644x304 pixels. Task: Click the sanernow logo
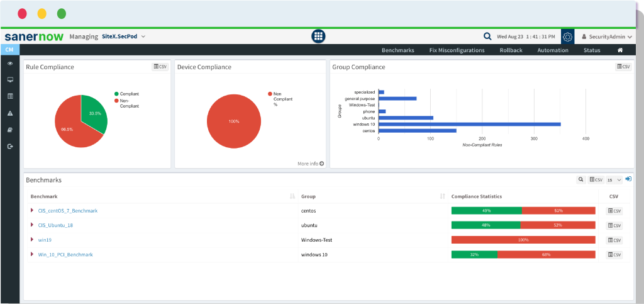point(34,37)
